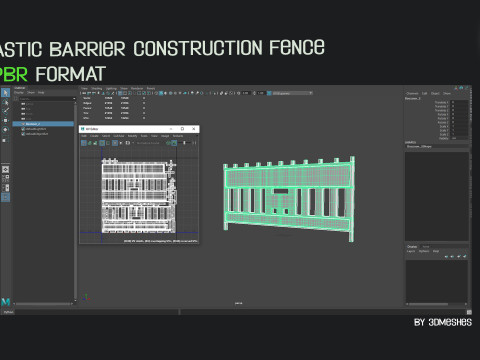The image size is (480, 360).
Task: Open UV Editor Cut/Sew menu
Action: tap(118, 136)
